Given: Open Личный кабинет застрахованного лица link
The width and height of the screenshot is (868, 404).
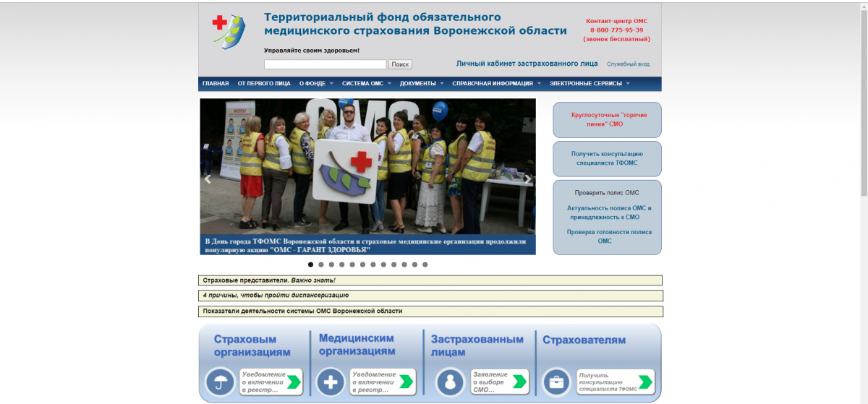Looking at the screenshot, I should click(527, 64).
